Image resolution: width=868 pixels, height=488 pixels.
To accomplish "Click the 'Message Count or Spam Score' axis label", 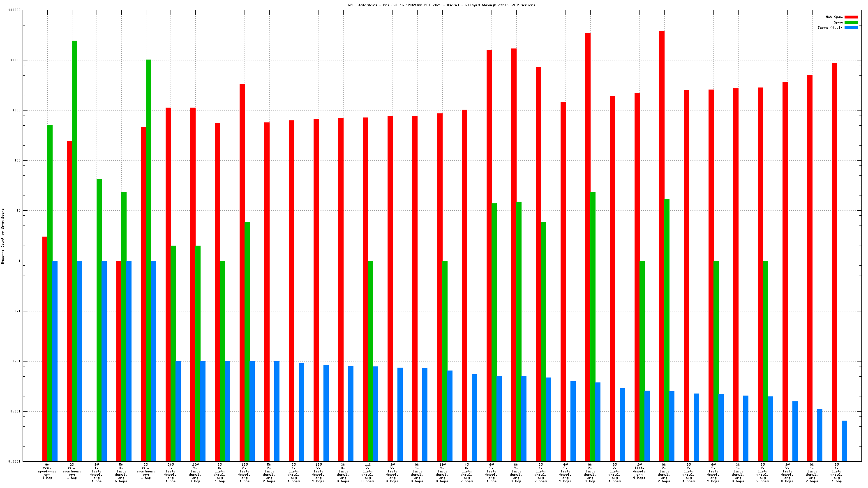I will point(2,236).
